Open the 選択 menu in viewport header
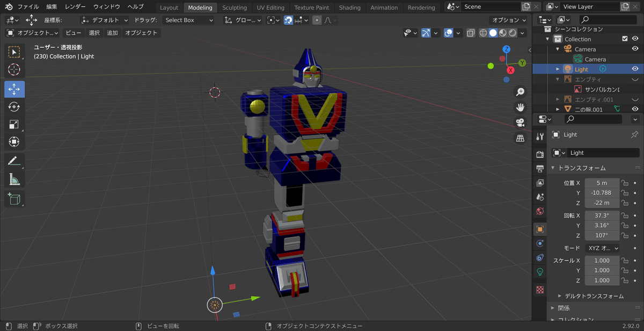 tap(94, 33)
